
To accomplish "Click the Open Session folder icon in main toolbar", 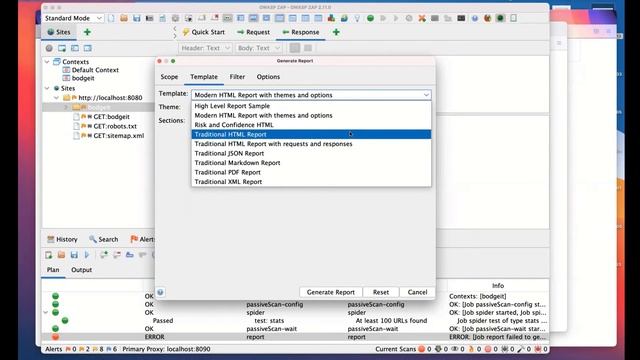I will tap(124, 18).
